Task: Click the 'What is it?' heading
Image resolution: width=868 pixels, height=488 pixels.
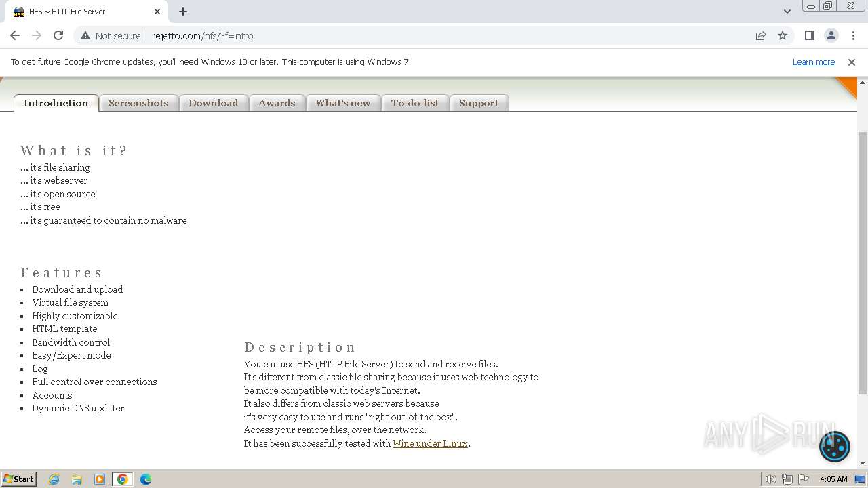Action: (74, 150)
